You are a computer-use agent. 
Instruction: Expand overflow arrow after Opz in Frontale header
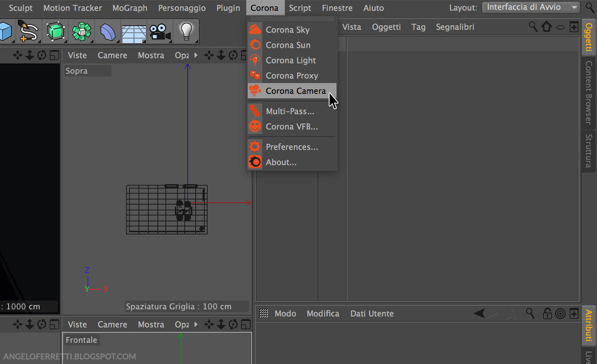click(x=196, y=325)
